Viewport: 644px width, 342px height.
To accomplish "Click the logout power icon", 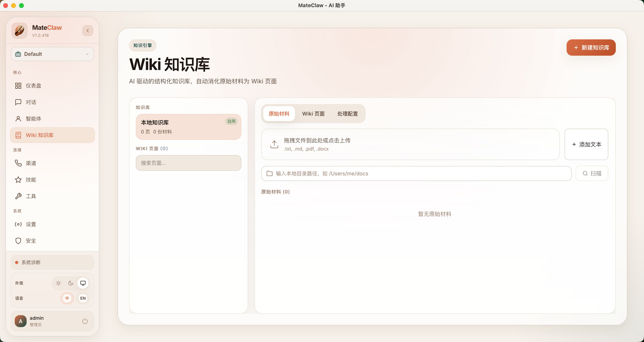I will (x=85, y=321).
